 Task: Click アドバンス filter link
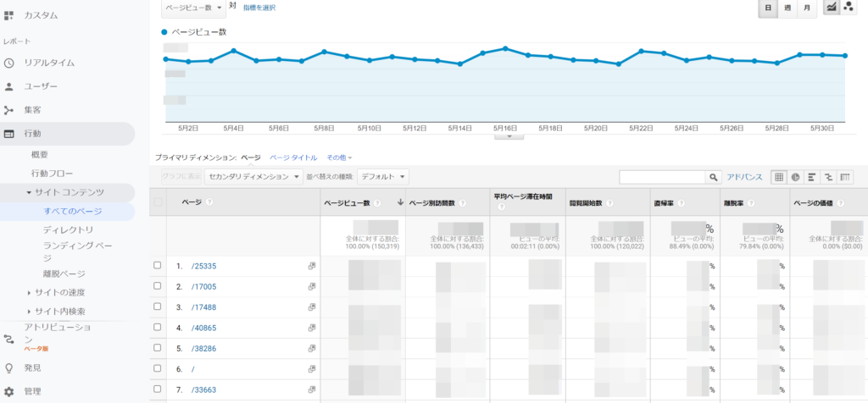(744, 177)
